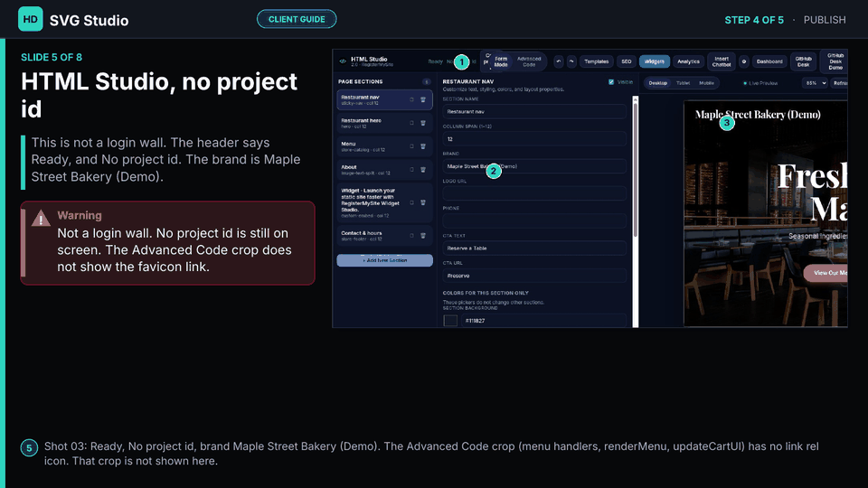Delete the Restaurant nav section via trash icon

tap(423, 99)
